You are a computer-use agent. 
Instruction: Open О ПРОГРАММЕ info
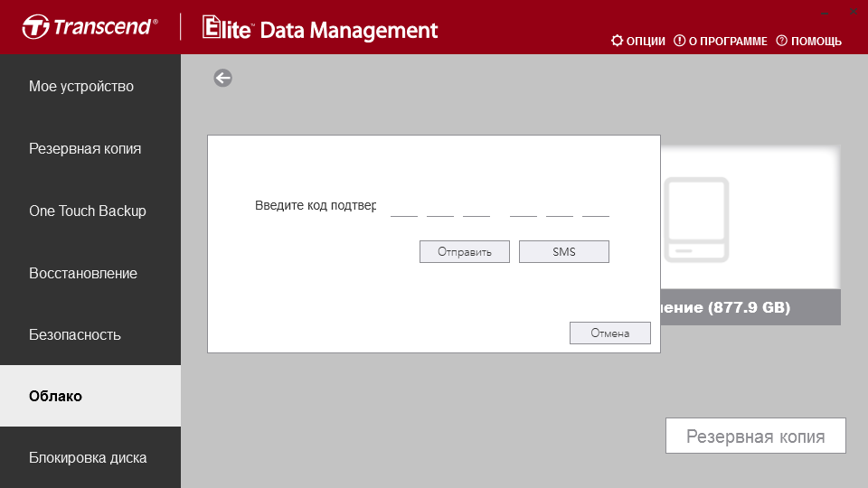click(x=721, y=41)
